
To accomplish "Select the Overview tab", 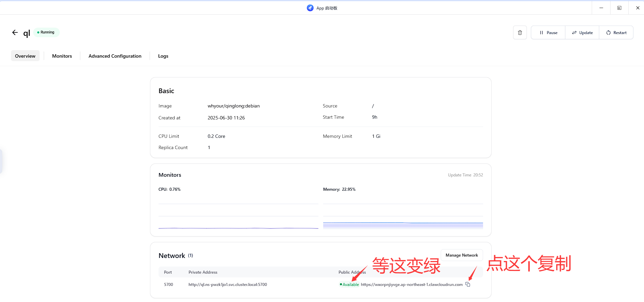I will tap(25, 56).
